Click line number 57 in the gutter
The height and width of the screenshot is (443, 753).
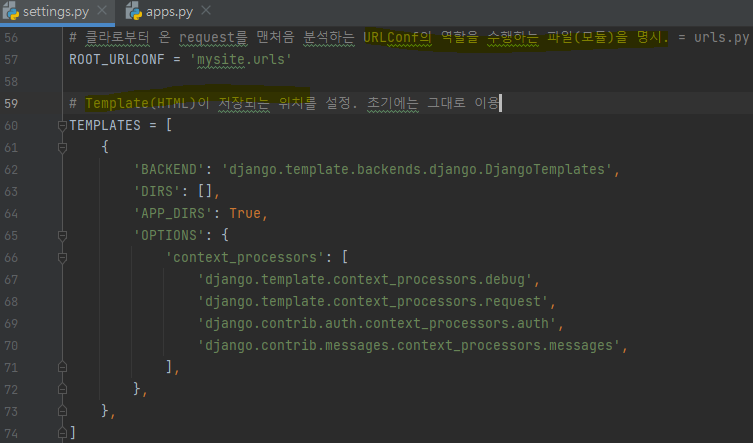11,60
